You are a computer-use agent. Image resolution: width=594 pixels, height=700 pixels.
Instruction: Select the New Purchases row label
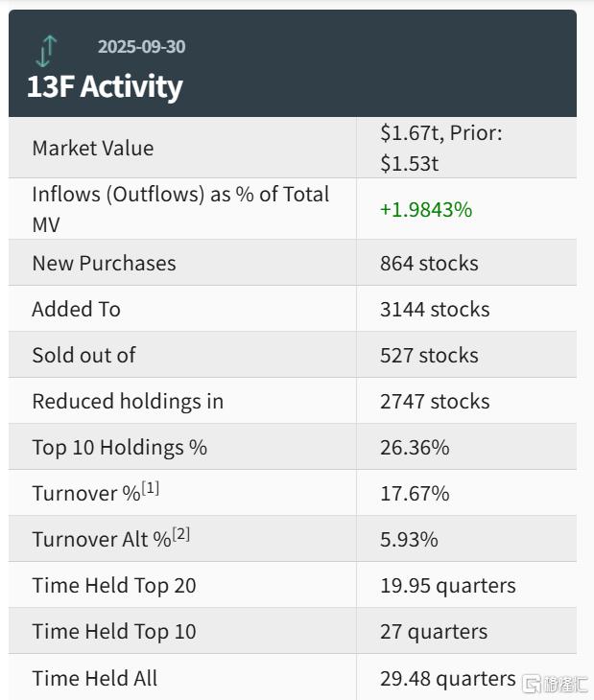[x=104, y=263]
